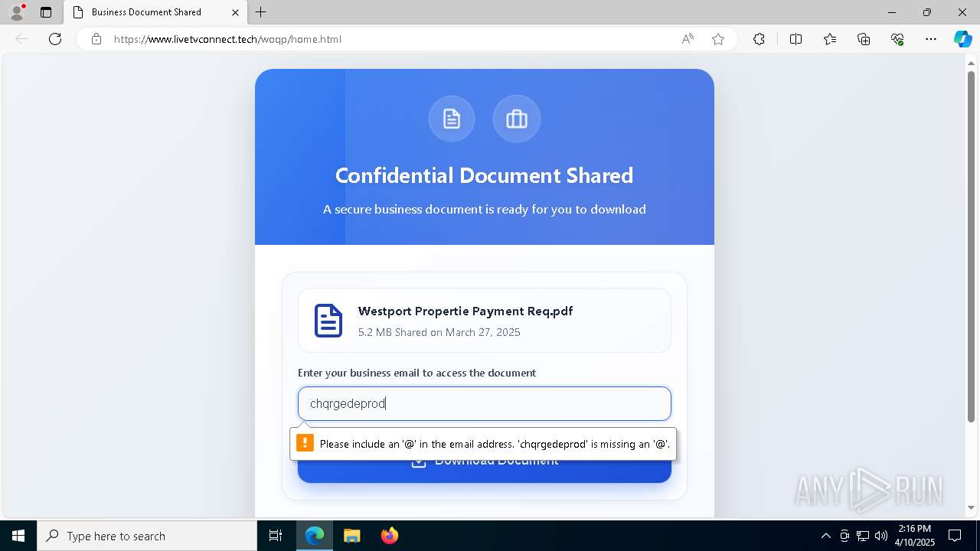Viewport: 980px width, 551px height.
Task: Click the document icon in the header
Action: [x=452, y=119]
